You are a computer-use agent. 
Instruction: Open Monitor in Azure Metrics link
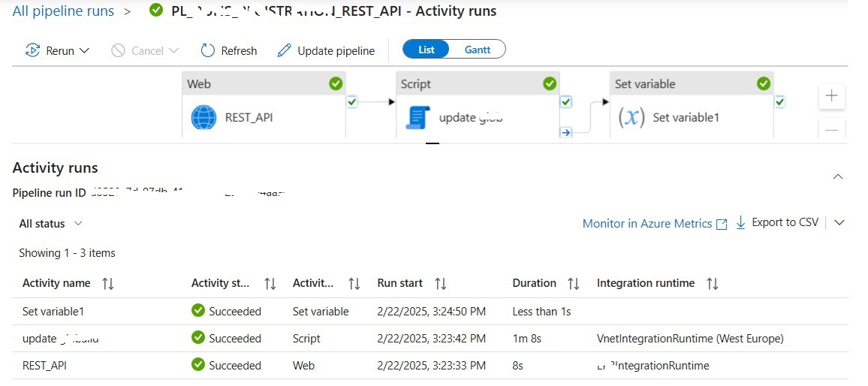click(647, 224)
